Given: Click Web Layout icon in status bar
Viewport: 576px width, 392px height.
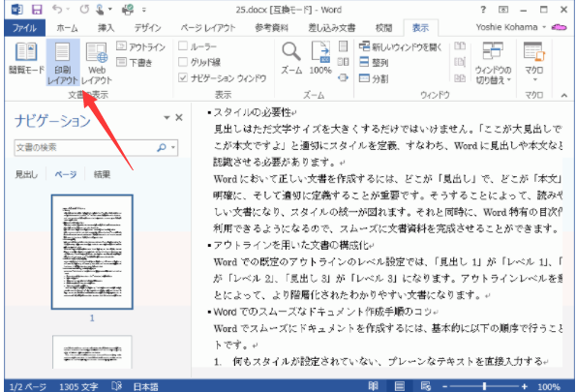Looking at the screenshot, I should click(425, 386).
